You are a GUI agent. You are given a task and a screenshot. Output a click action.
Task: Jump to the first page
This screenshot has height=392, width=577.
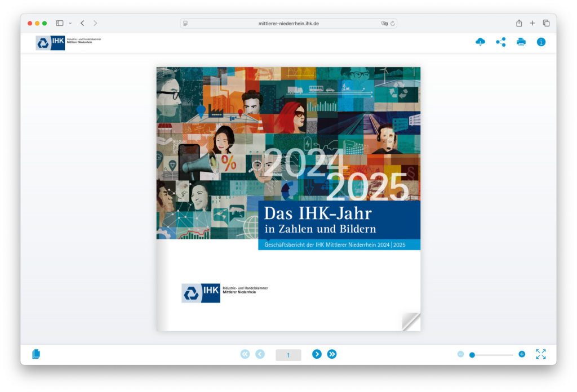pos(245,354)
